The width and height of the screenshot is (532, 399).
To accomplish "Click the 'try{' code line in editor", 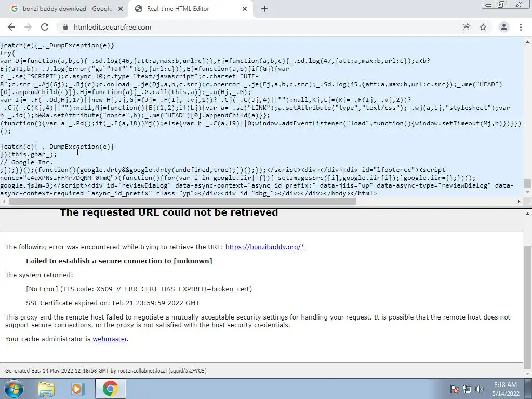I will [7, 53].
